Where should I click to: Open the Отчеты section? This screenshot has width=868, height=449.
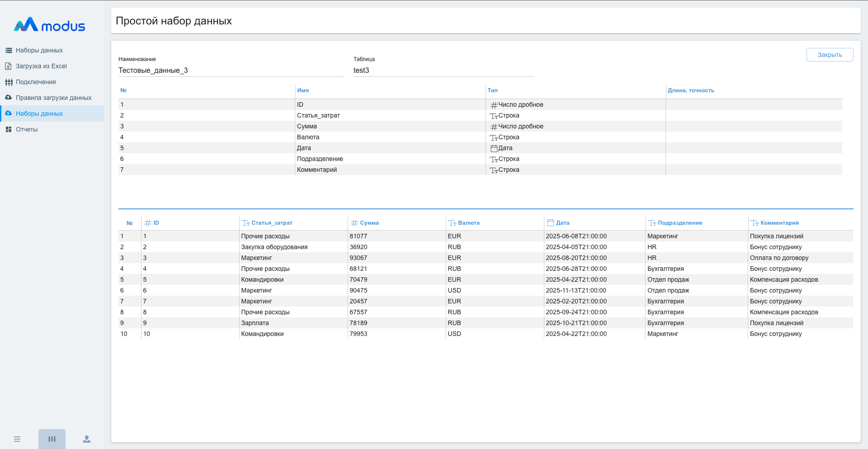point(27,129)
